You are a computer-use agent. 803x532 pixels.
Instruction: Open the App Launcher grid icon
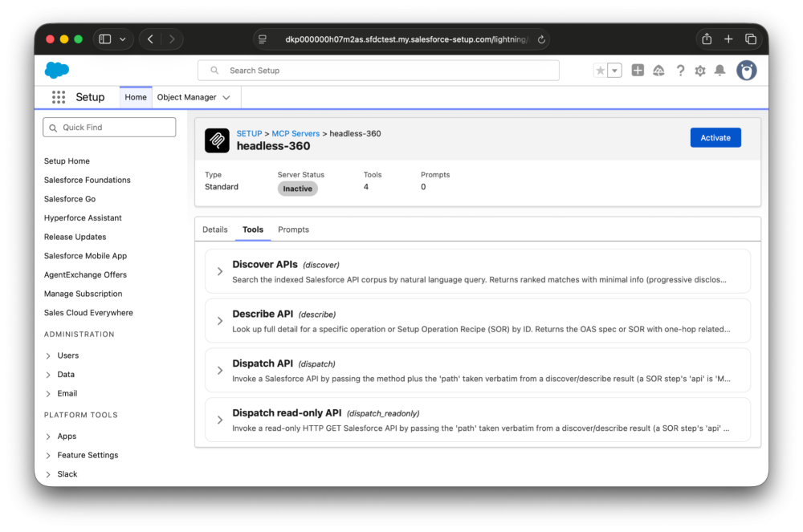click(x=59, y=97)
